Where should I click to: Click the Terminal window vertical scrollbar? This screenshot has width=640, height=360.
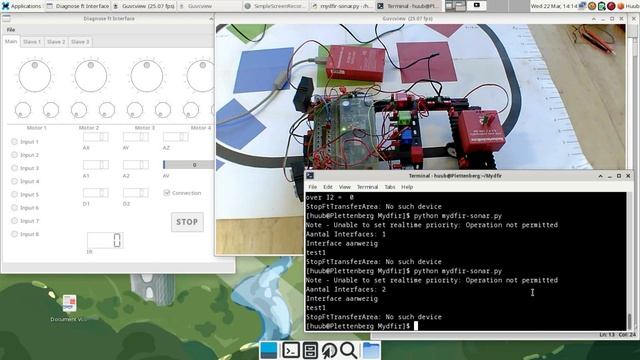pos(630,261)
